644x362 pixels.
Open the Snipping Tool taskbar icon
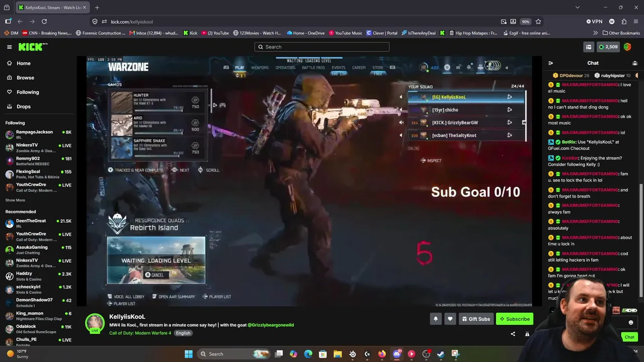tap(455, 354)
